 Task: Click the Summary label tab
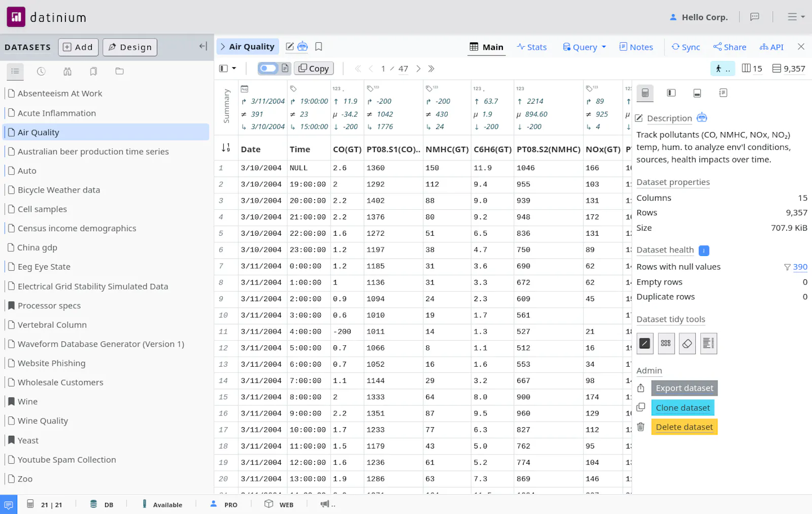(x=226, y=106)
